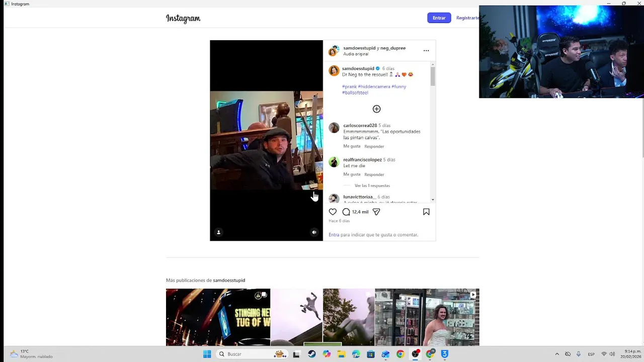Open the wedding dress store post thumbnail
644x362 pixels.
click(427, 317)
